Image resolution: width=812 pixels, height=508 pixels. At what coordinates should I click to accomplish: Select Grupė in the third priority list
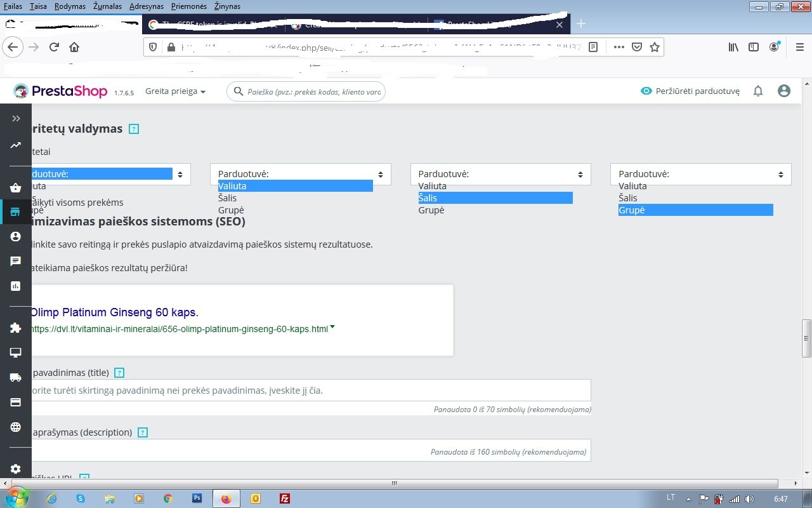pyautogui.click(x=495, y=210)
